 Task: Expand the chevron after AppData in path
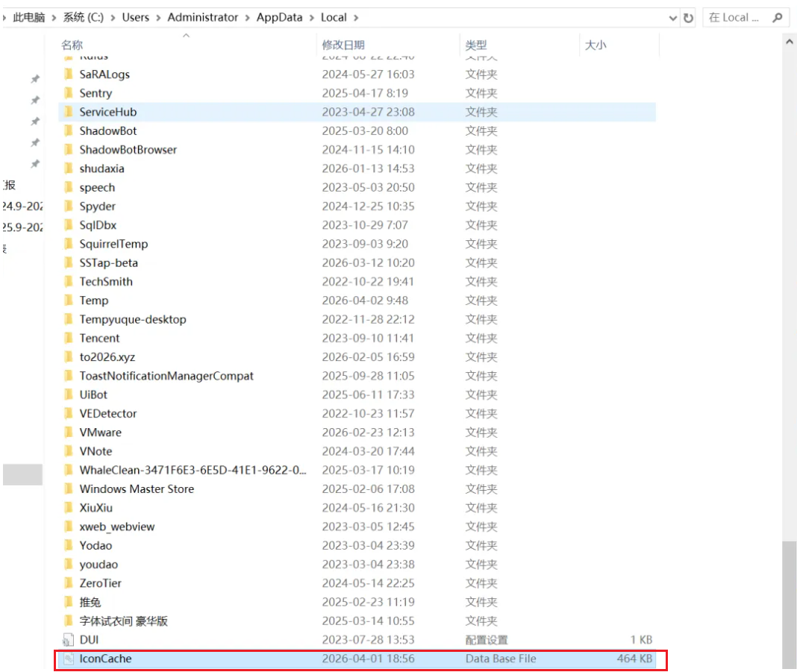312,17
